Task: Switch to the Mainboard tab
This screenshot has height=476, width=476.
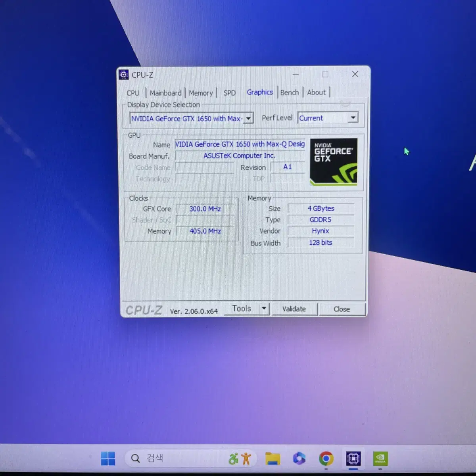Action: click(165, 93)
